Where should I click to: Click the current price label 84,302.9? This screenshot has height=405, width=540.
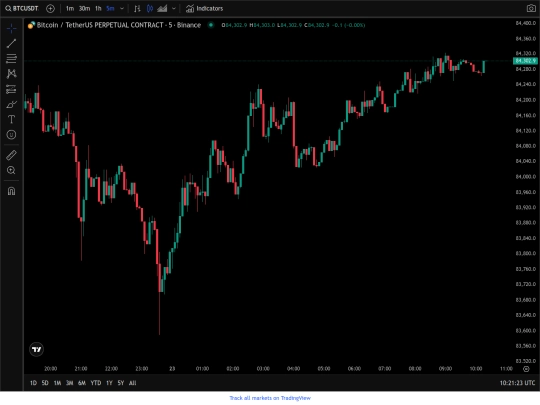pos(525,61)
